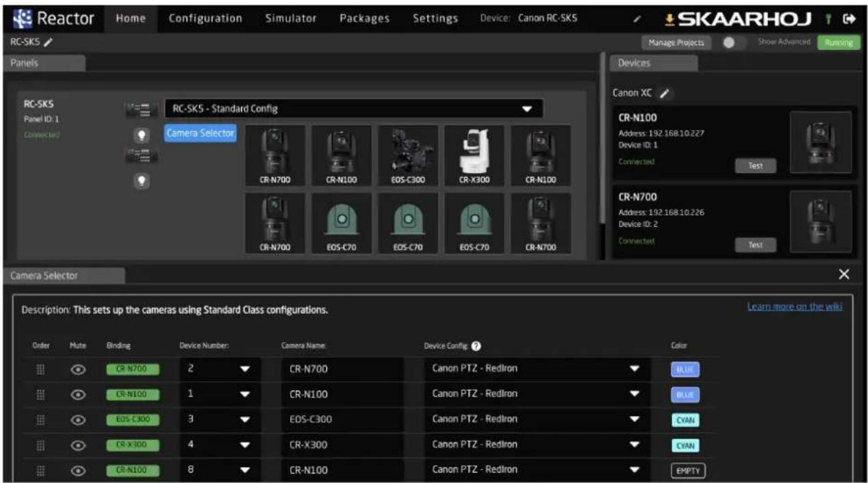Open Device Number dropdown showing 8
The height and width of the screenshot is (483, 868).
(219, 471)
